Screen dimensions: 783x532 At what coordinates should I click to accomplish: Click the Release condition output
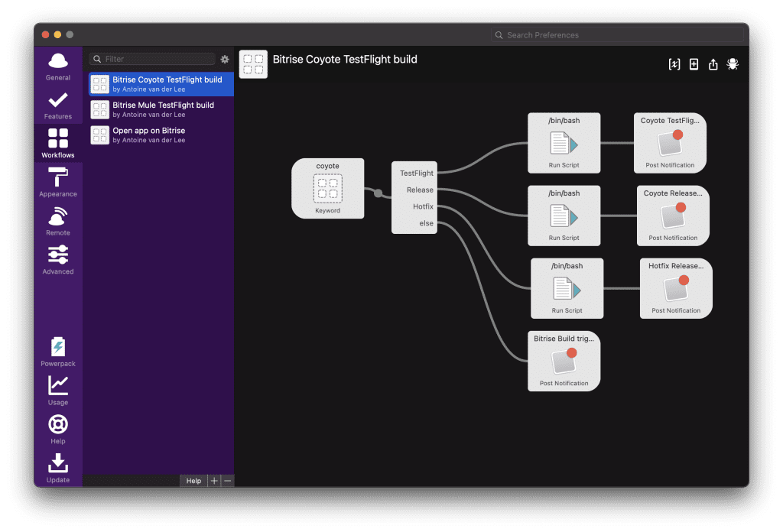click(420, 190)
